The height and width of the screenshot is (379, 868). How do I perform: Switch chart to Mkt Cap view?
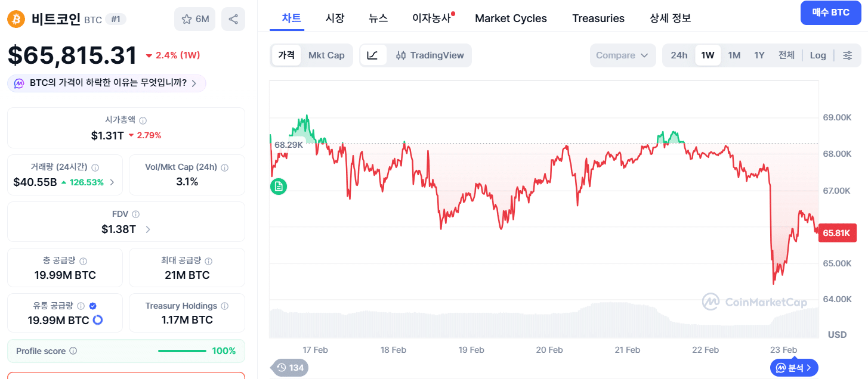click(x=327, y=55)
